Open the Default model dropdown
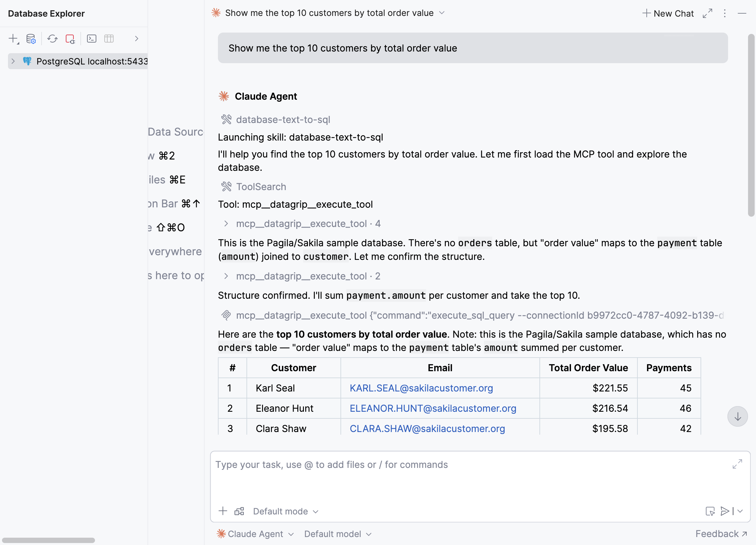The image size is (756, 545). (x=338, y=534)
